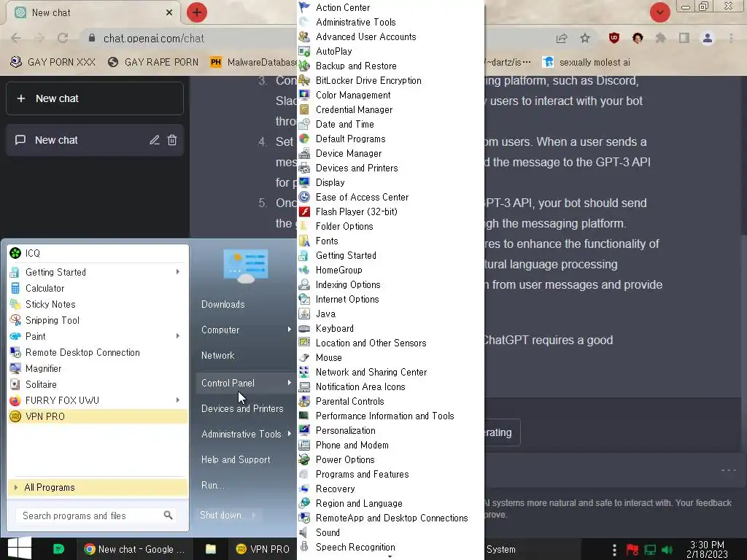Bookmark page with star icon
The height and width of the screenshot is (560, 747).
(585, 38)
